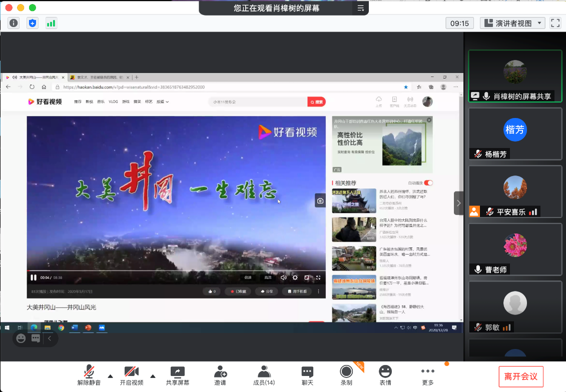Viewport: 566px width, 392px height.
Task: Start sharing with 共享屏幕
Action: point(178,375)
